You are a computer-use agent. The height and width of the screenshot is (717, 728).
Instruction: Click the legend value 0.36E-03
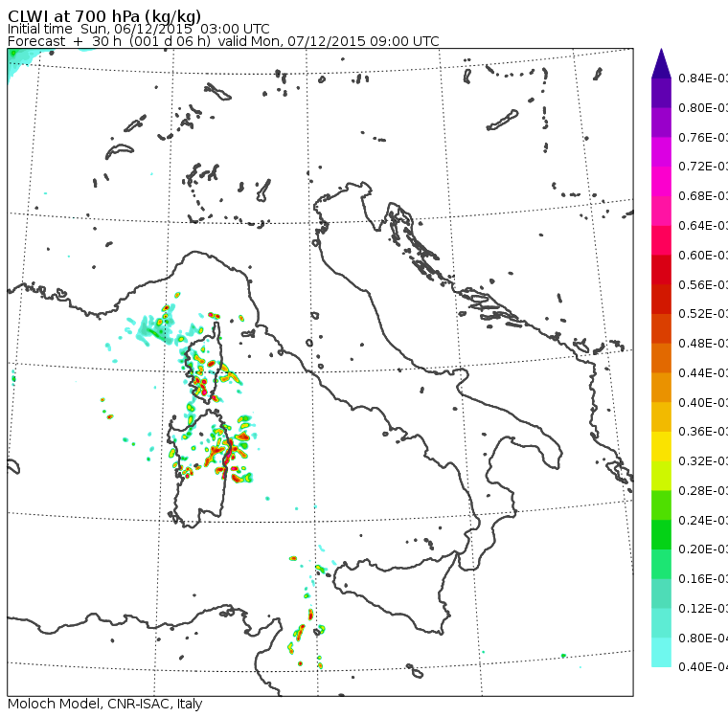703,432
